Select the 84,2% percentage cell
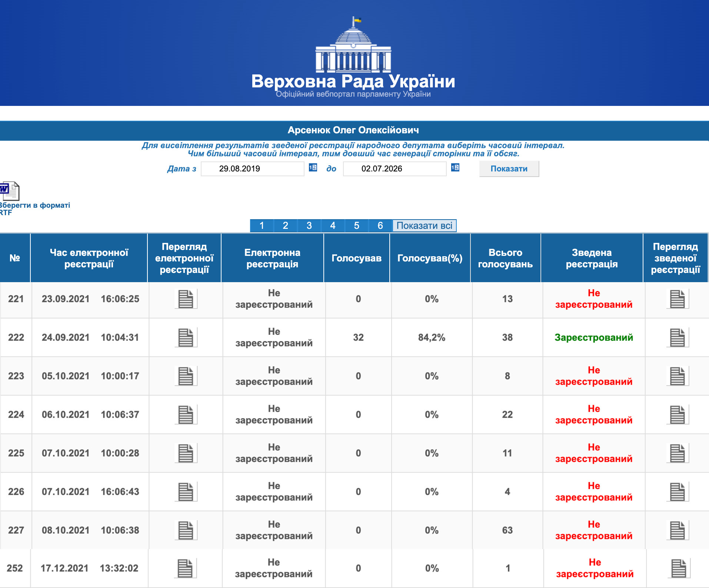The image size is (709, 588). click(432, 337)
